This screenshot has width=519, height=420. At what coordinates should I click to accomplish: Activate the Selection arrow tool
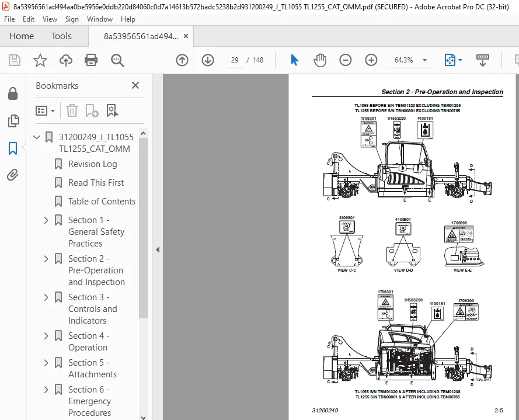294,60
